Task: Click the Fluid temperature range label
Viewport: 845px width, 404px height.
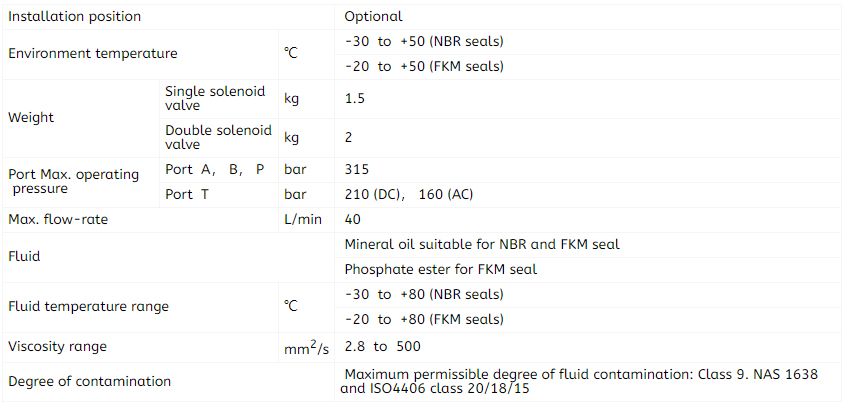Action: (x=88, y=307)
